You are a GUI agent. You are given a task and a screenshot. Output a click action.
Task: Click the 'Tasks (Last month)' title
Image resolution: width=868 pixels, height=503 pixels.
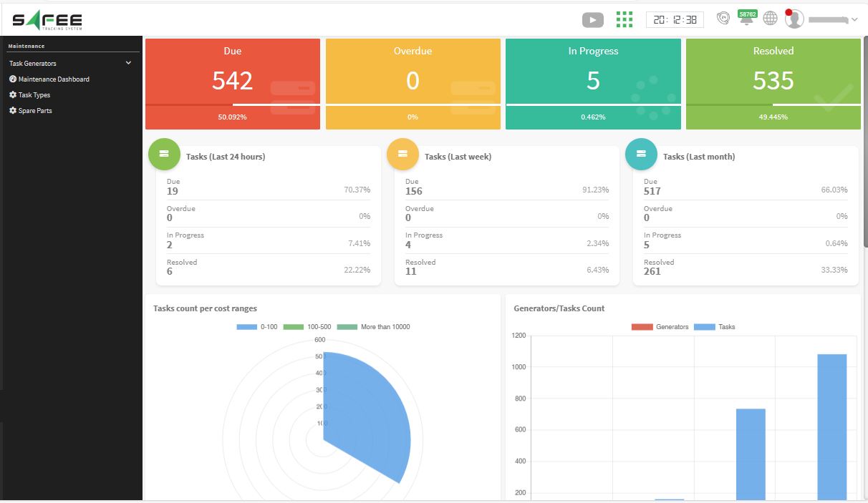coord(699,157)
